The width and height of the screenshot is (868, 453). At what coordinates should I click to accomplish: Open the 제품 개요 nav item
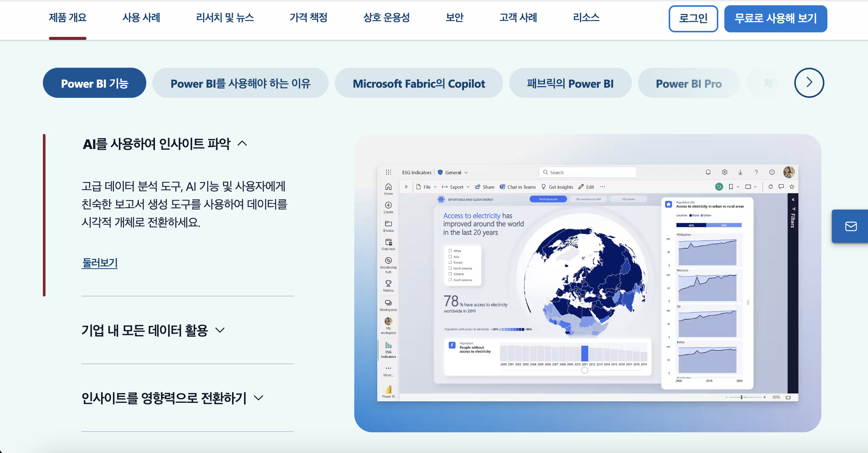pos(68,18)
